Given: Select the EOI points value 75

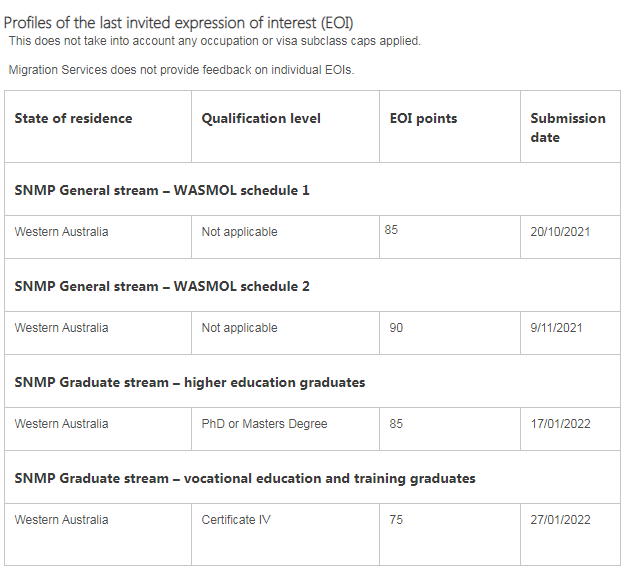Looking at the screenshot, I should (x=396, y=520).
